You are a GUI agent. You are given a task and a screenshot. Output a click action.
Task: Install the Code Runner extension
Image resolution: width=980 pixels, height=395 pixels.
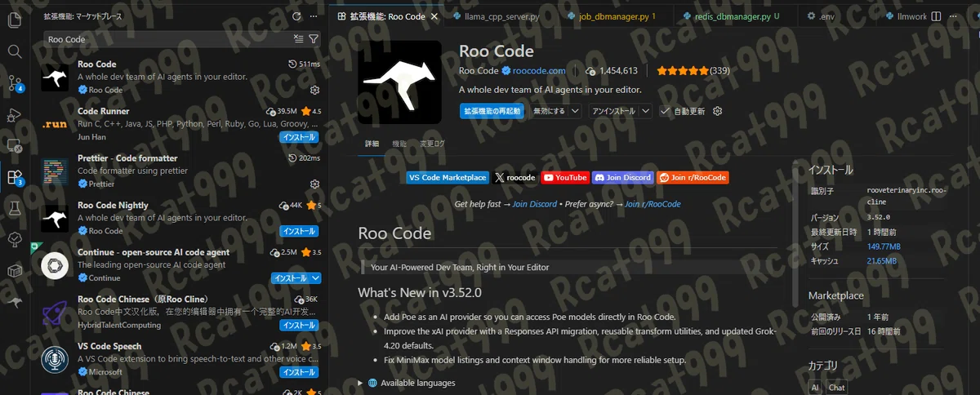point(298,137)
